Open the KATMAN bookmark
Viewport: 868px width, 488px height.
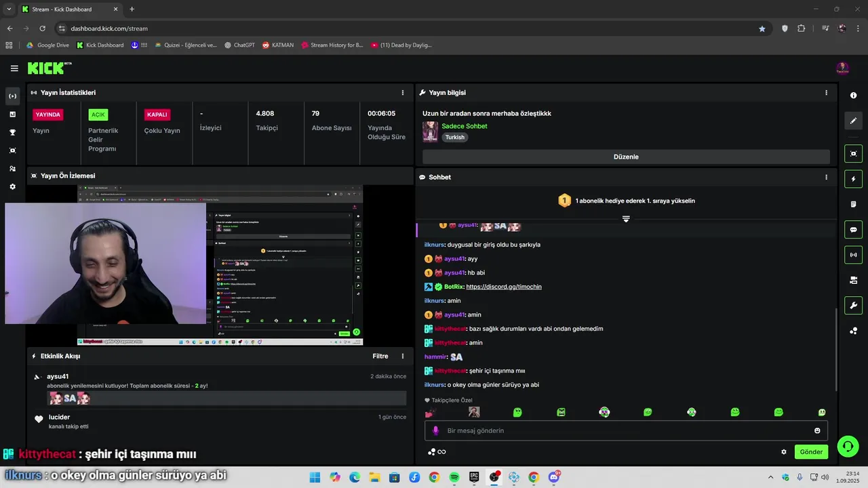278,45
